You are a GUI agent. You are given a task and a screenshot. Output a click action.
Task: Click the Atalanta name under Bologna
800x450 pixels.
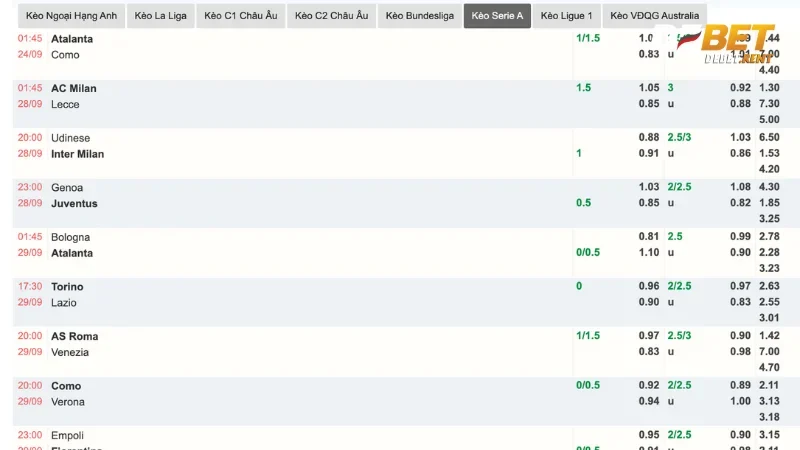(72, 253)
